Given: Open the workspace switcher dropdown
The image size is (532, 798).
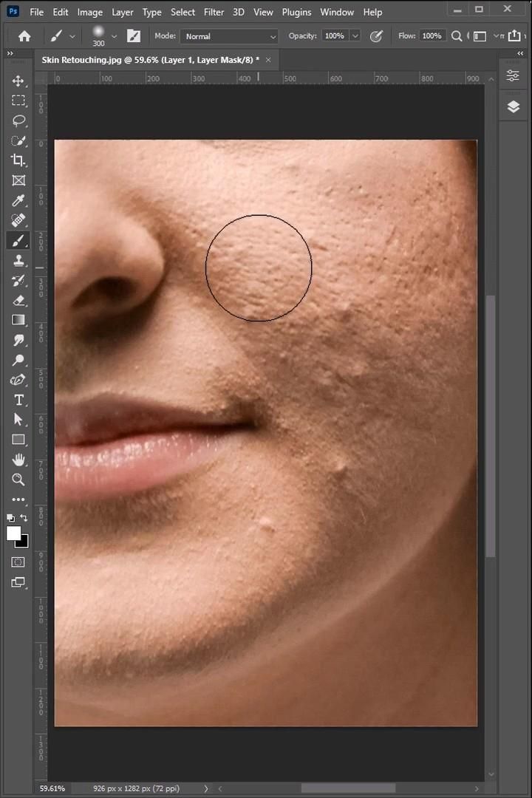Looking at the screenshot, I should pos(497,36).
